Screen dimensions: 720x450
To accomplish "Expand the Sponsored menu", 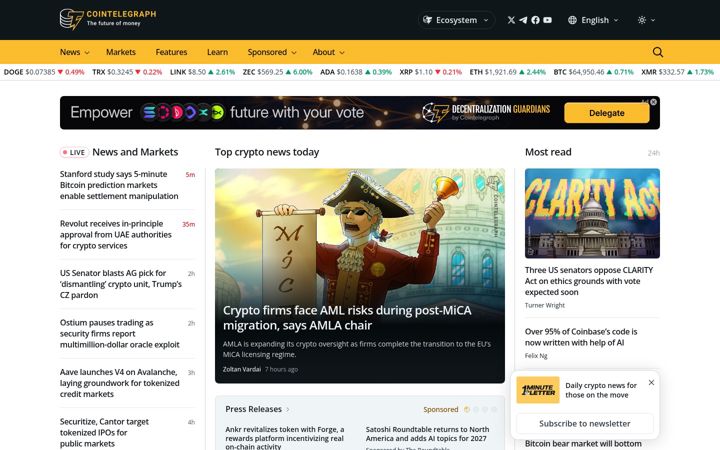I will tap(272, 52).
